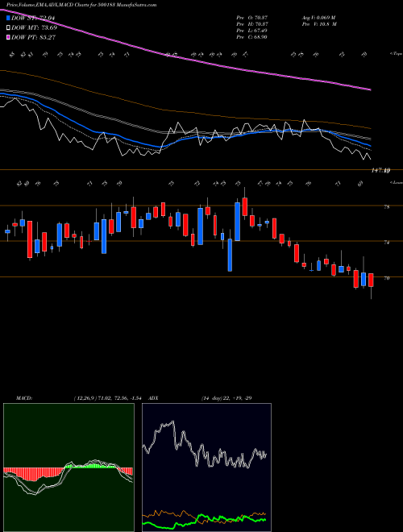
Task: Click the MACD (12,26,9) values text
Action: 110,398
